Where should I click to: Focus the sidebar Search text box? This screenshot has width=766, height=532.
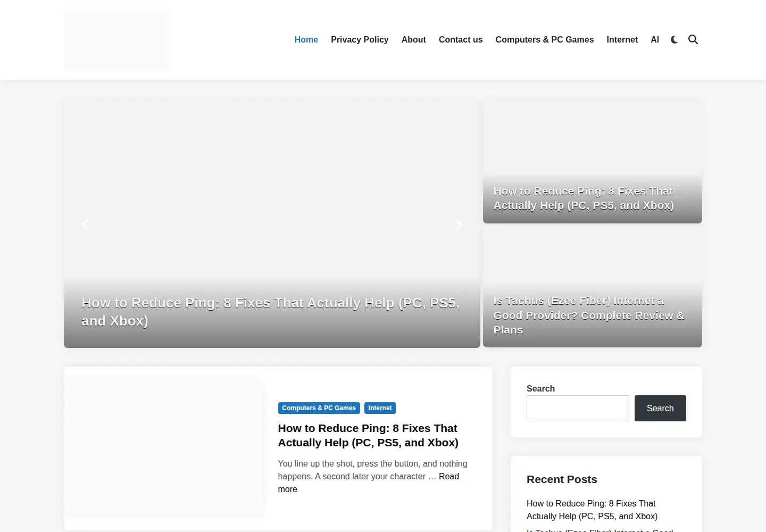(x=578, y=408)
